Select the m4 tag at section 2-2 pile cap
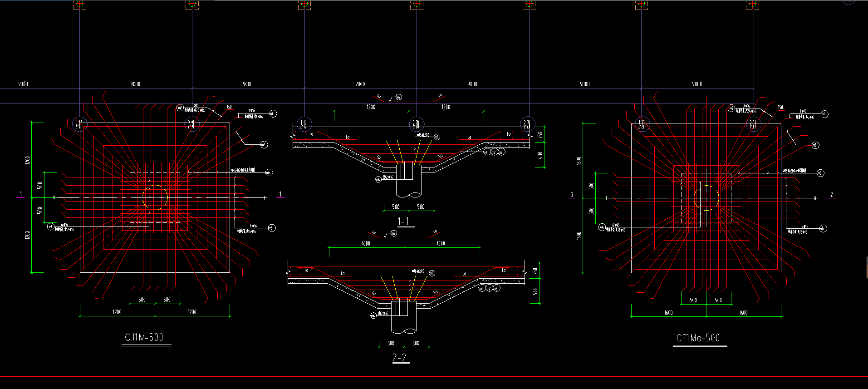The width and height of the screenshot is (868, 389). coord(373,315)
